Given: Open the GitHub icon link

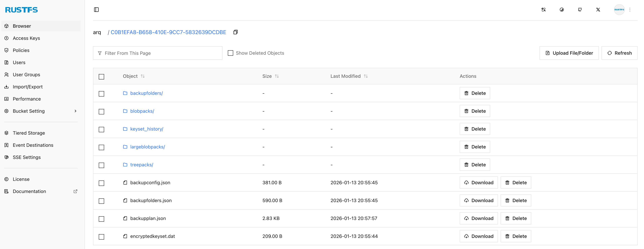Looking at the screenshot, I should (x=580, y=9).
